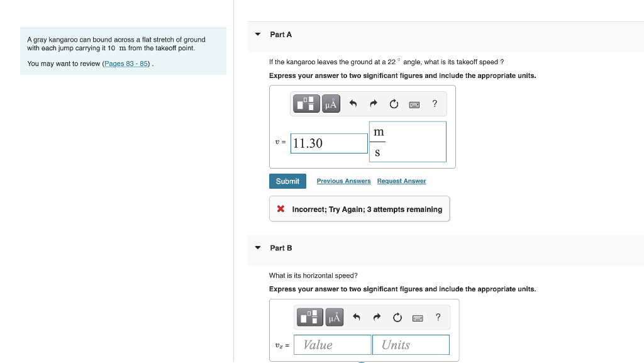Open templates icon in Part B toolbar
Screen dimensions: 644x363
tap(309, 317)
